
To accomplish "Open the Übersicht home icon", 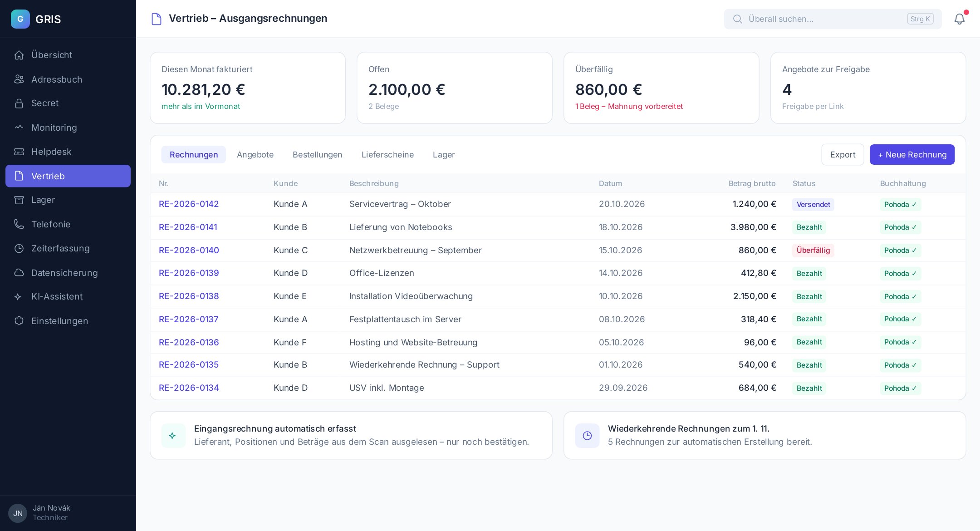I will 19,55.
